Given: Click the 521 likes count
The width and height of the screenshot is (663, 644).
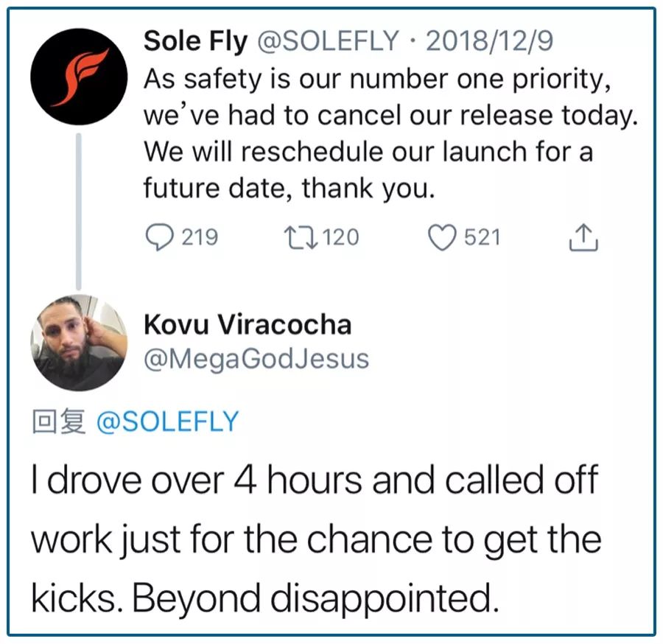Looking at the screenshot, I should point(482,237).
